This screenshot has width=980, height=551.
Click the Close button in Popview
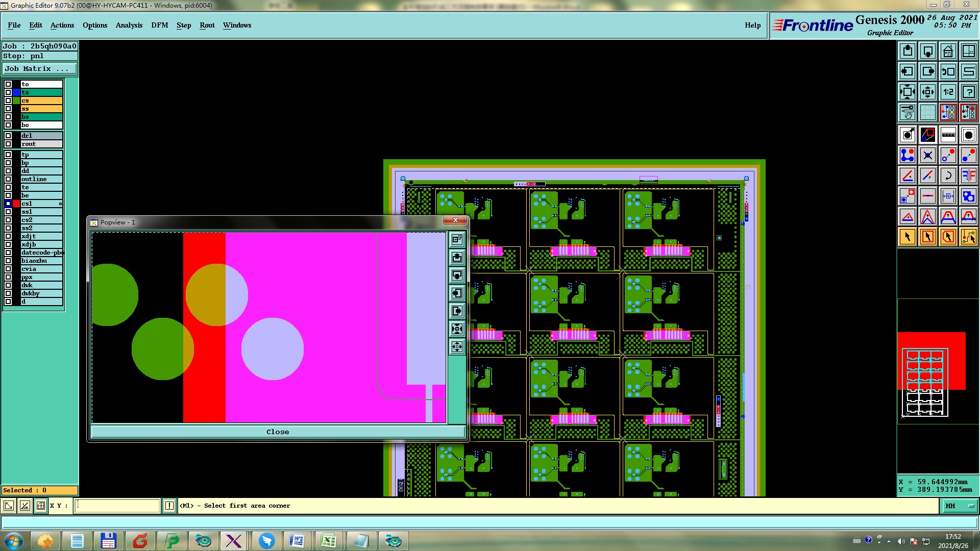coord(277,432)
